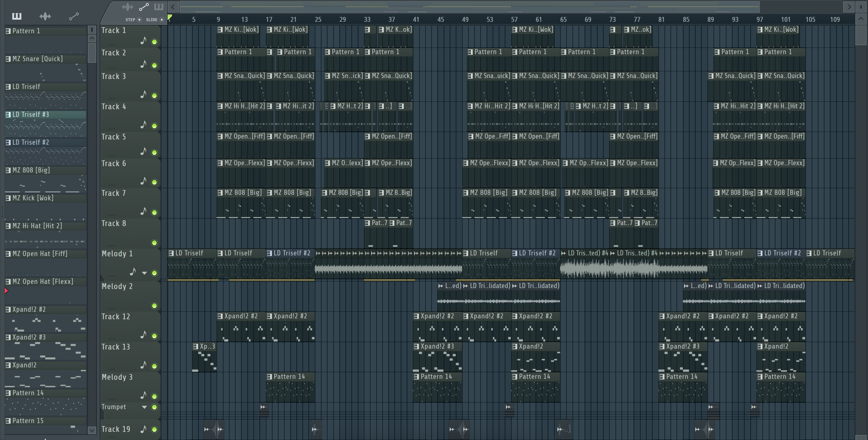This screenshot has height=440, width=868.
Task: Open clip menu of MZ Sn..ick] clip
Action: (x=327, y=76)
